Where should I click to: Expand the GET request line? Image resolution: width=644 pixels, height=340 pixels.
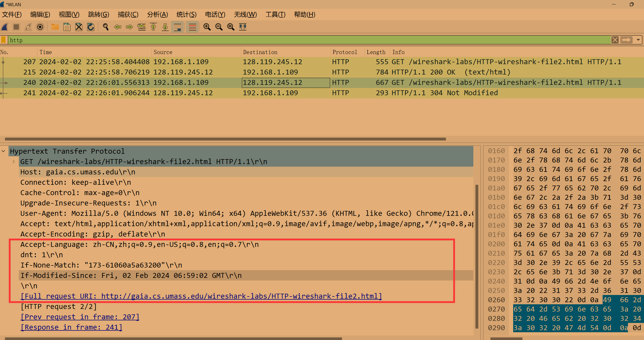tap(14, 161)
